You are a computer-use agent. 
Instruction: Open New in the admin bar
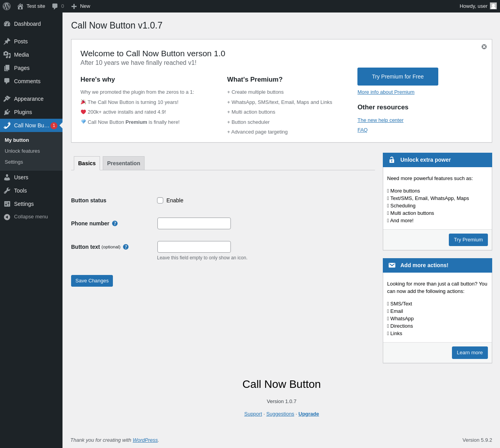(81, 6)
